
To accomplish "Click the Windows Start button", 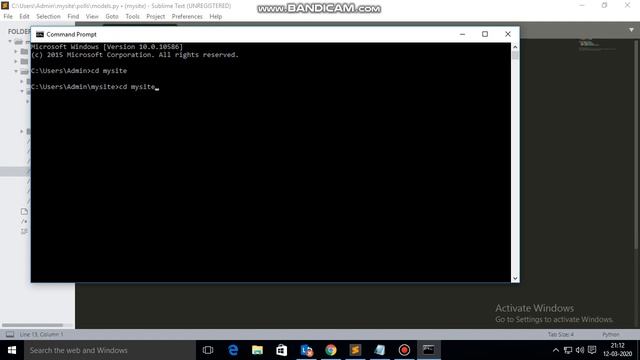I will click(12, 350).
